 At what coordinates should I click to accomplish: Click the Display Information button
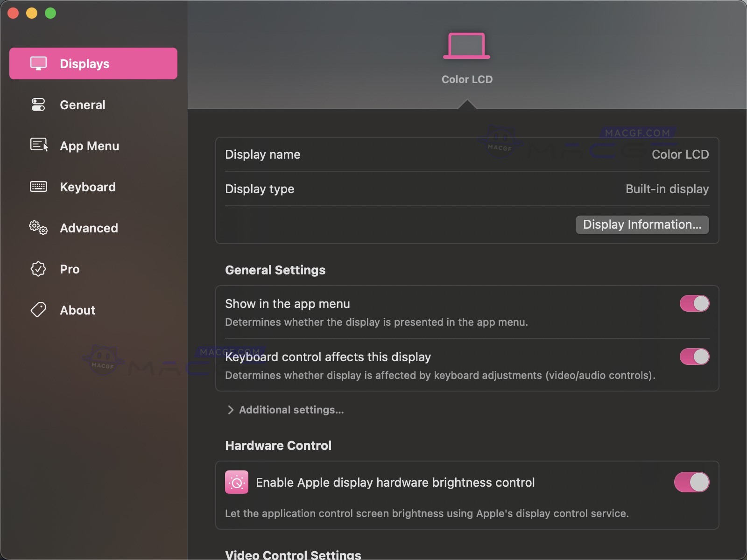[x=642, y=224]
